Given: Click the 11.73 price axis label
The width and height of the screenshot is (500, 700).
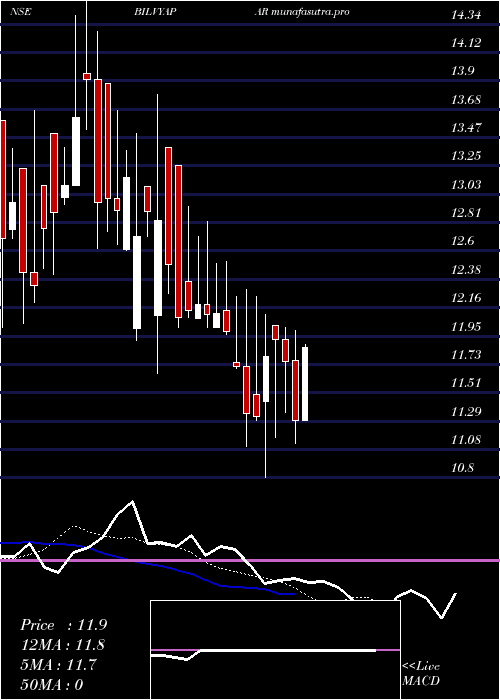Looking at the screenshot, I should pyautogui.click(x=466, y=355).
